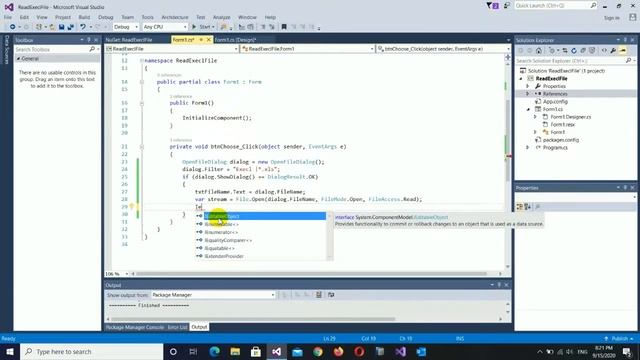This screenshot has width=640, height=360.
Task: Open Opera browser from the taskbar
Action: [359, 351]
